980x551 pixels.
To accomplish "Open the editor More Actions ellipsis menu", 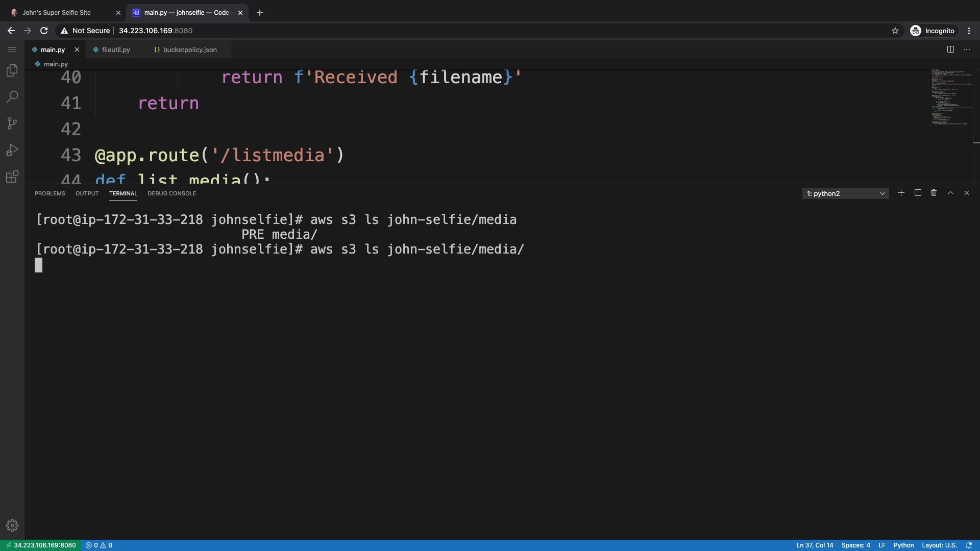I will tap(966, 49).
